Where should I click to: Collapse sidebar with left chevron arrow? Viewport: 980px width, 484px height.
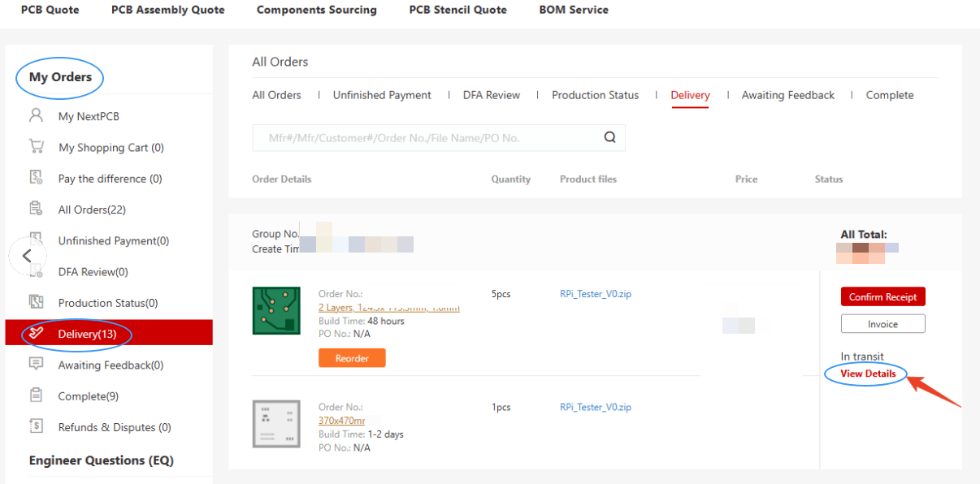[x=27, y=256]
